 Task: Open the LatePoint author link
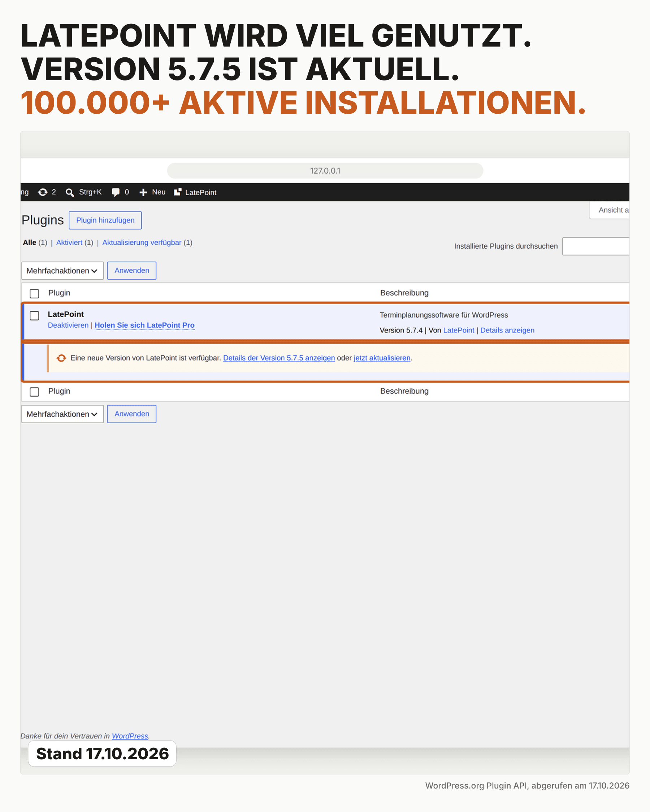pos(459,330)
